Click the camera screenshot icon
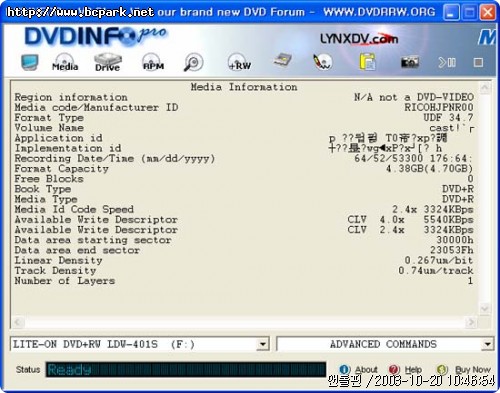Screen dimensions: 500x393 pos(410,62)
